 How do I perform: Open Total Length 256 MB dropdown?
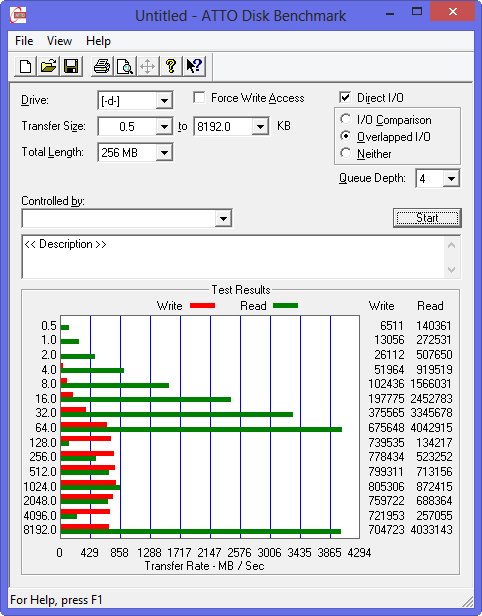(164, 152)
